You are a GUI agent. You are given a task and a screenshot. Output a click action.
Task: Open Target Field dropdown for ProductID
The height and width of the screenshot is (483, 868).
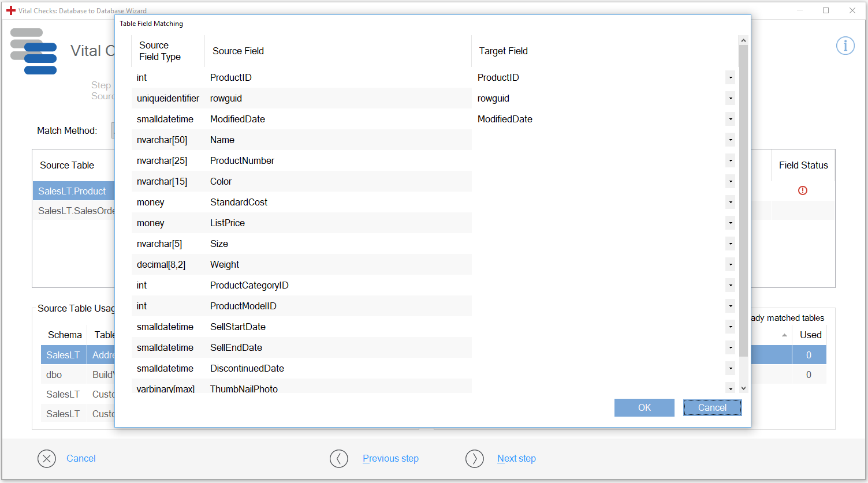pyautogui.click(x=731, y=78)
